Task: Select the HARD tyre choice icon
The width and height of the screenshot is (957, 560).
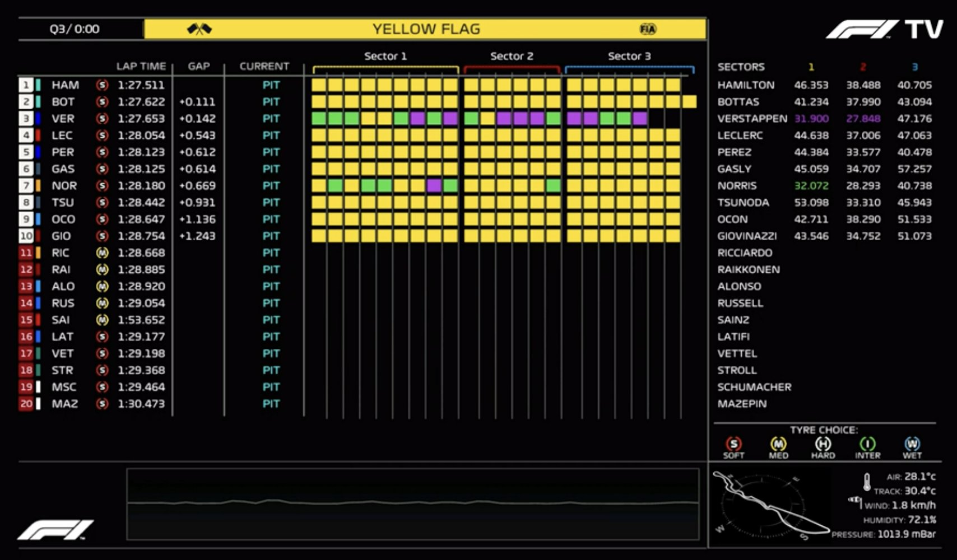Action: [x=823, y=444]
